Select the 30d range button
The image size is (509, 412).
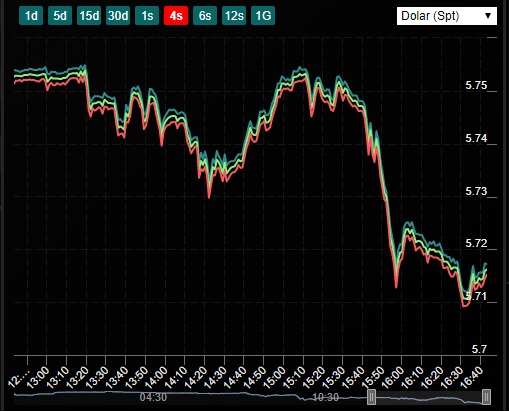tap(118, 16)
